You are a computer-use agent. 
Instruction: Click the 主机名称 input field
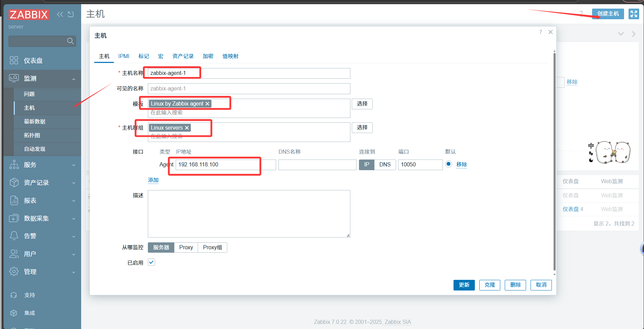pos(249,73)
